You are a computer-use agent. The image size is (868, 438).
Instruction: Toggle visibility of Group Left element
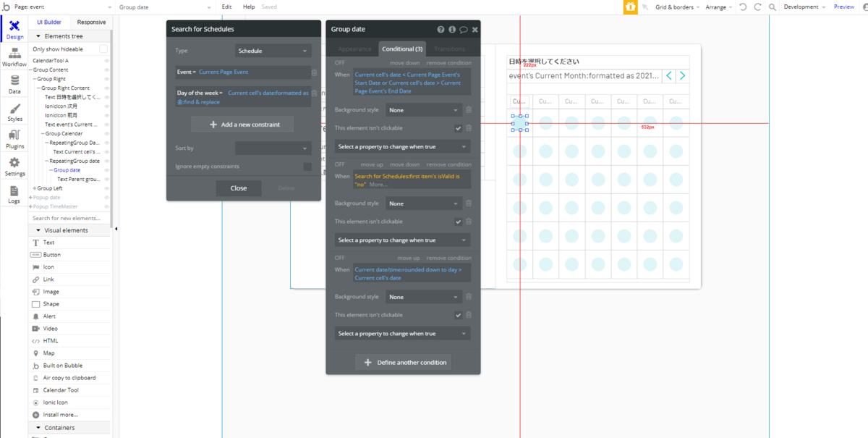pyautogui.click(x=107, y=188)
